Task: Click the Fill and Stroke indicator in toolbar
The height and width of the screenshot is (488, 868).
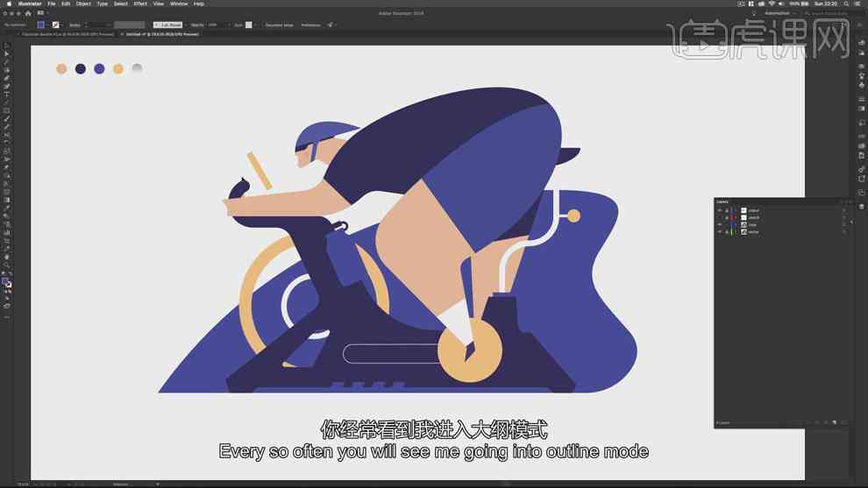Action: pyautogui.click(x=7, y=283)
